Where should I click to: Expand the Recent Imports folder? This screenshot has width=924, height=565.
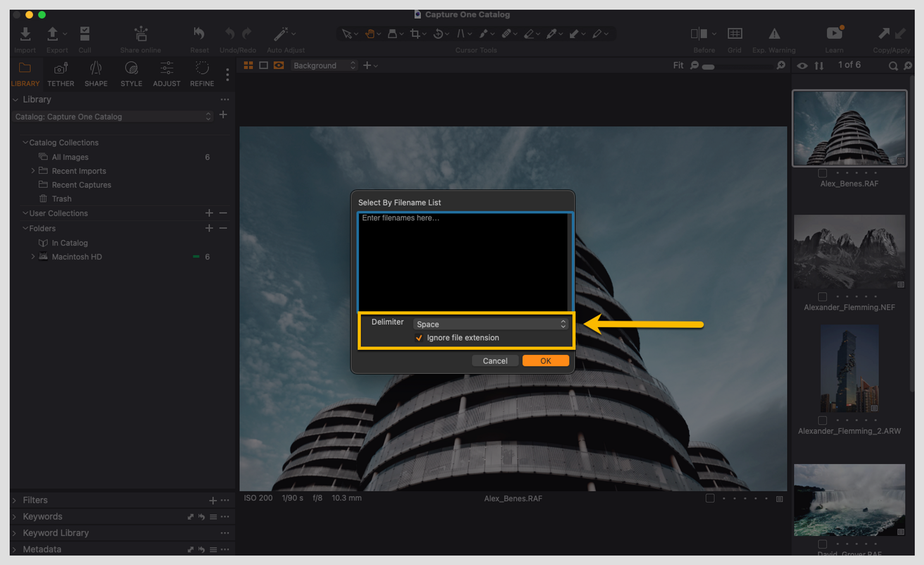(x=33, y=171)
